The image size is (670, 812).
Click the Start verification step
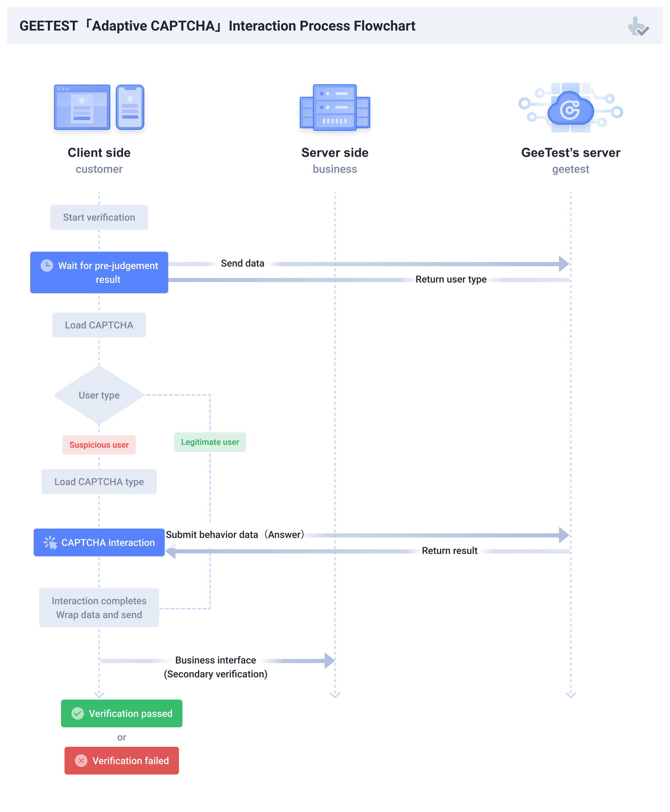point(99,217)
